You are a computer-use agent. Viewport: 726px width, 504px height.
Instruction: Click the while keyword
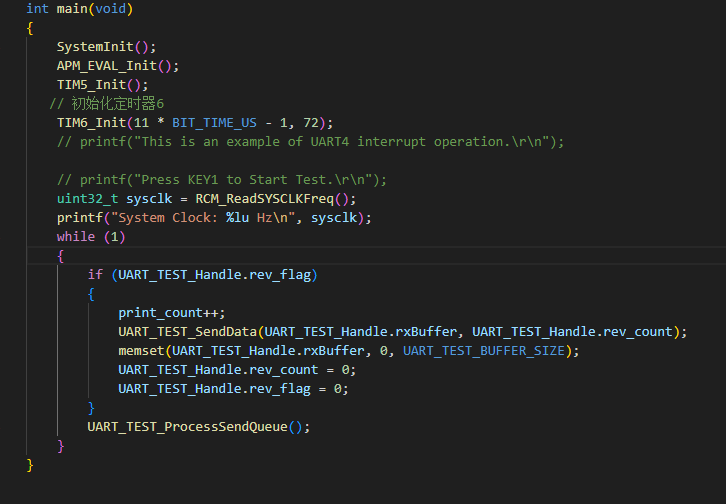tap(76, 236)
